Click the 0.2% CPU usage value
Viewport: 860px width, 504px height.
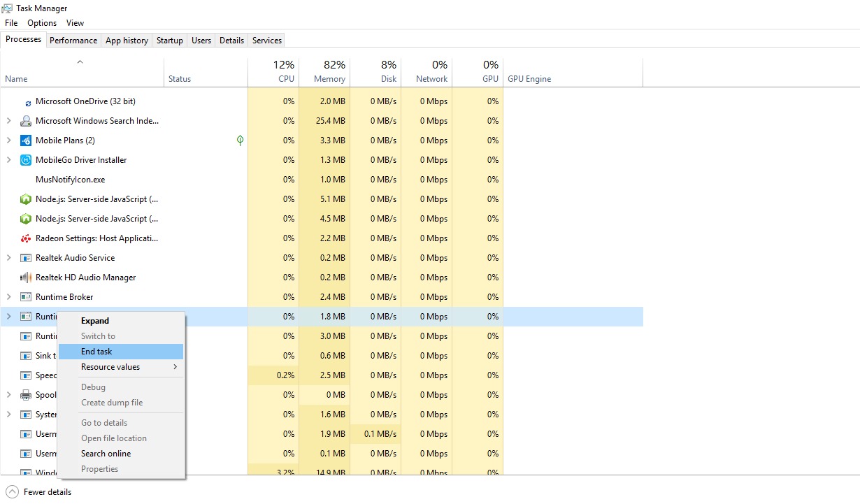click(285, 375)
